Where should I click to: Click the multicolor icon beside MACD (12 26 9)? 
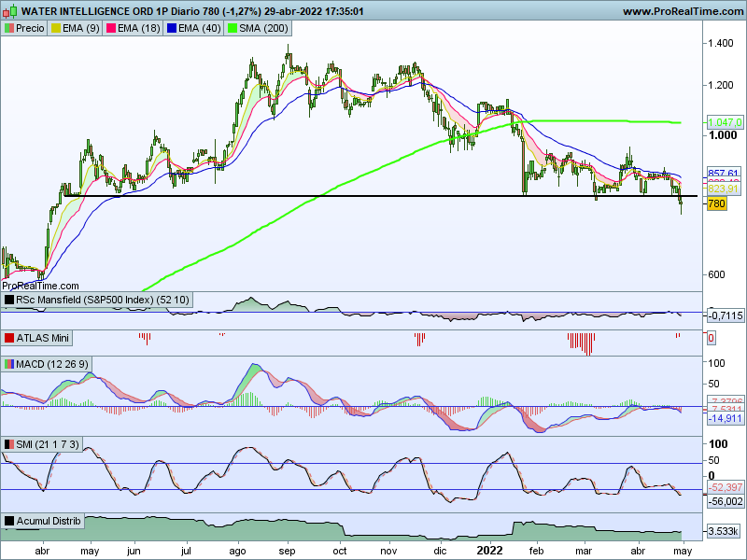pos(9,364)
